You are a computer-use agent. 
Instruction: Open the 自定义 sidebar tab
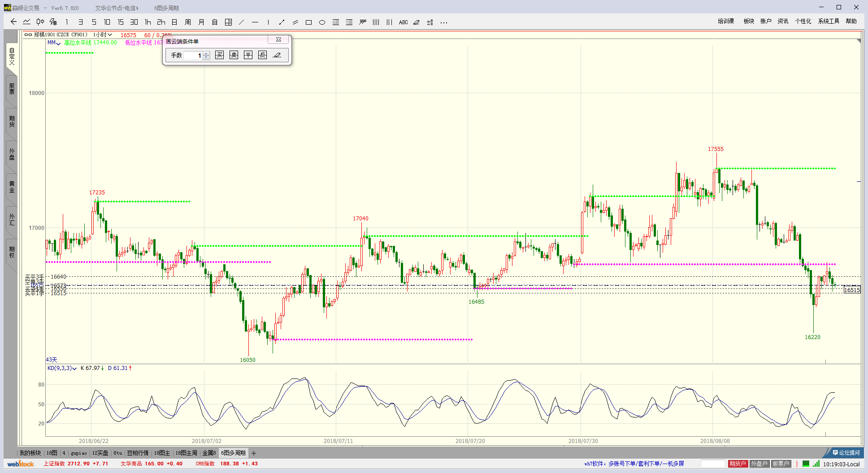pos(12,56)
